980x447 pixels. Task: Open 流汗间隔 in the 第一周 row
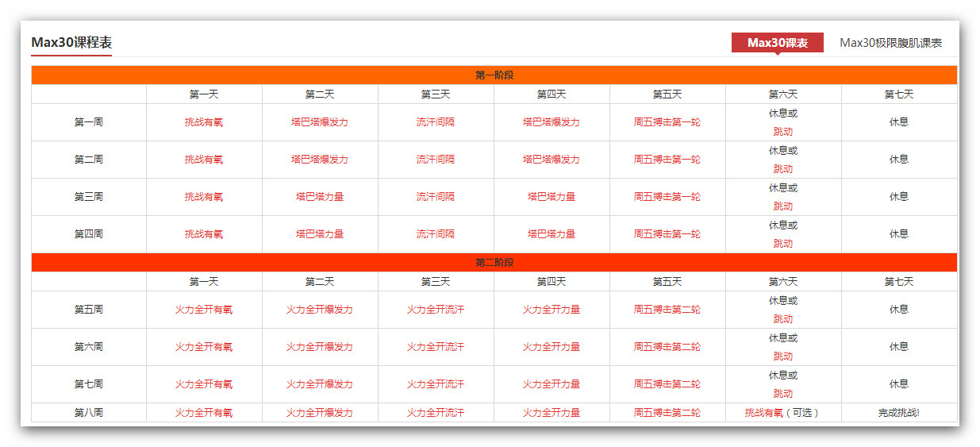436,122
